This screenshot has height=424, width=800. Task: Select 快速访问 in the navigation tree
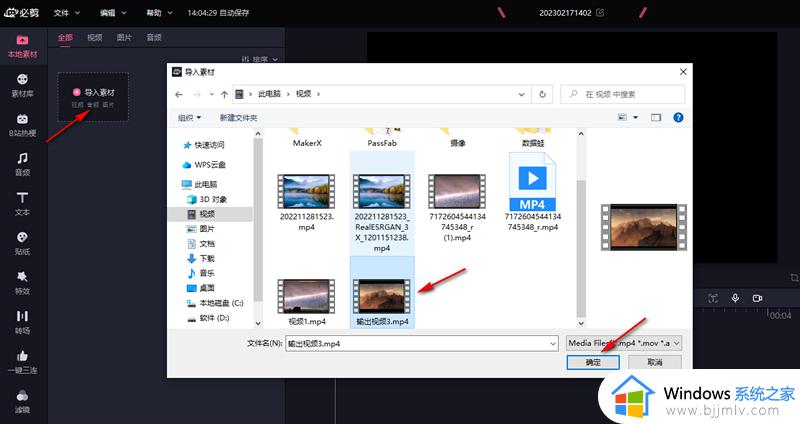[203, 145]
